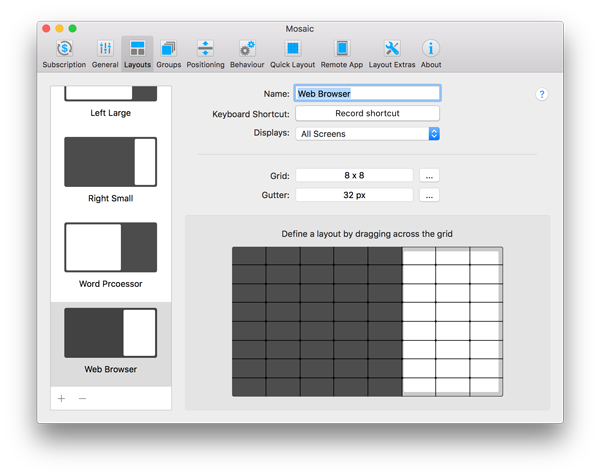The width and height of the screenshot is (600, 476).
Task: Open the Quick Layout pane
Action: click(x=293, y=53)
